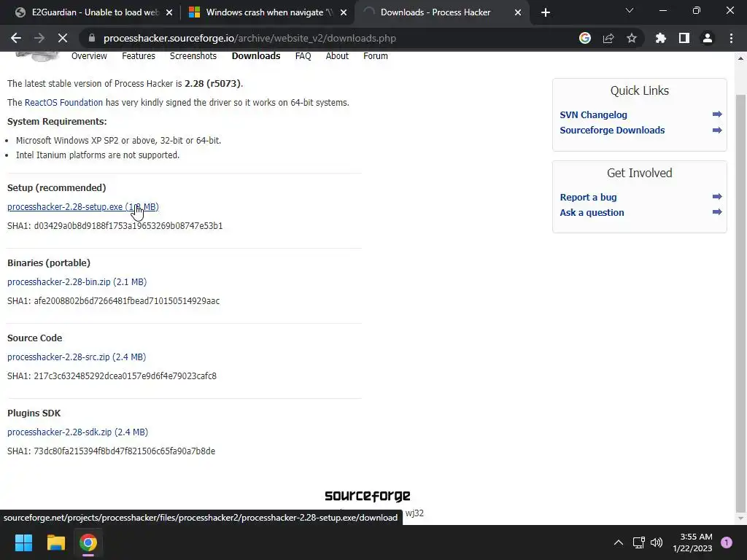
Task: Download processhacker-2.28-bin.zip
Action: pyautogui.click(x=77, y=282)
